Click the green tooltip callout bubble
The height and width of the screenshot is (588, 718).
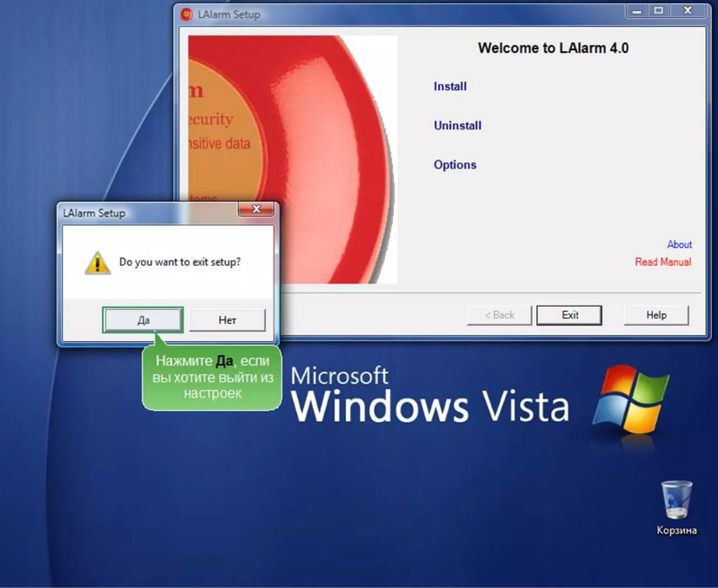(x=212, y=377)
